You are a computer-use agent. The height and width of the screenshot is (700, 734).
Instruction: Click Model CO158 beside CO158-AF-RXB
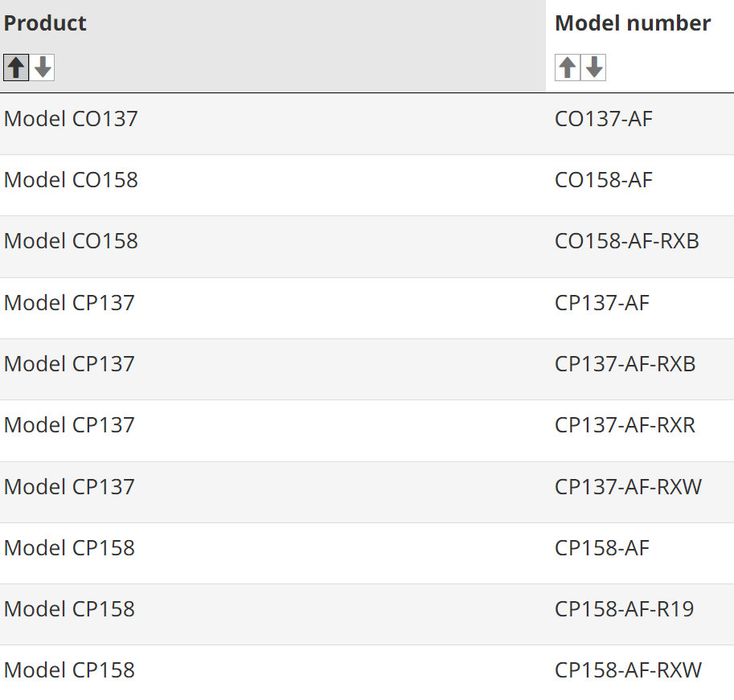(71, 241)
